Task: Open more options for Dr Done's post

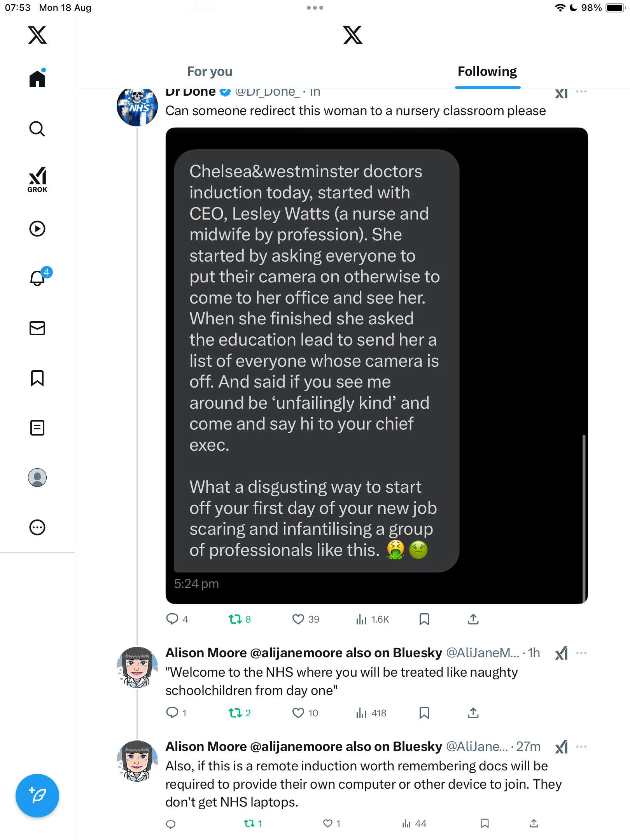Action: (x=581, y=92)
